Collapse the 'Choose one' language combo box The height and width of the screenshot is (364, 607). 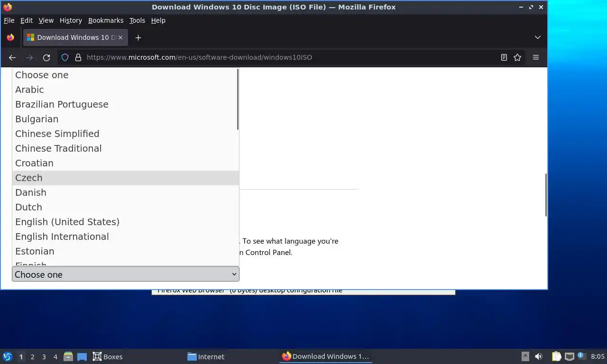(x=126, y=274)
